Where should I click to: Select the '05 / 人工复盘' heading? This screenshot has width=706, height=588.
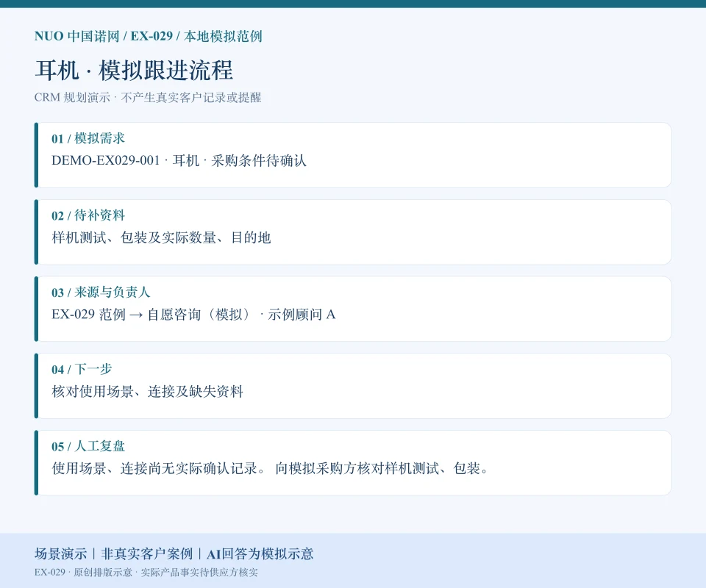point(88,446)
